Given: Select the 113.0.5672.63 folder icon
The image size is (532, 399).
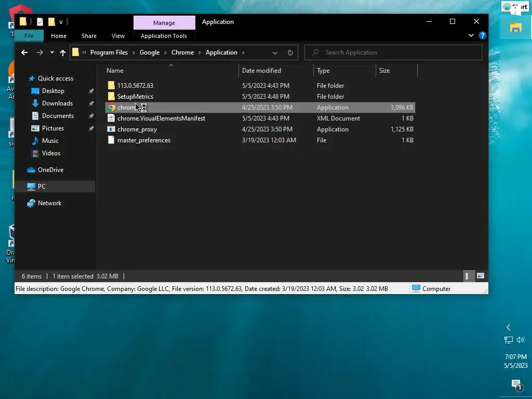Looking at the screenshot, I should point(111,86).
